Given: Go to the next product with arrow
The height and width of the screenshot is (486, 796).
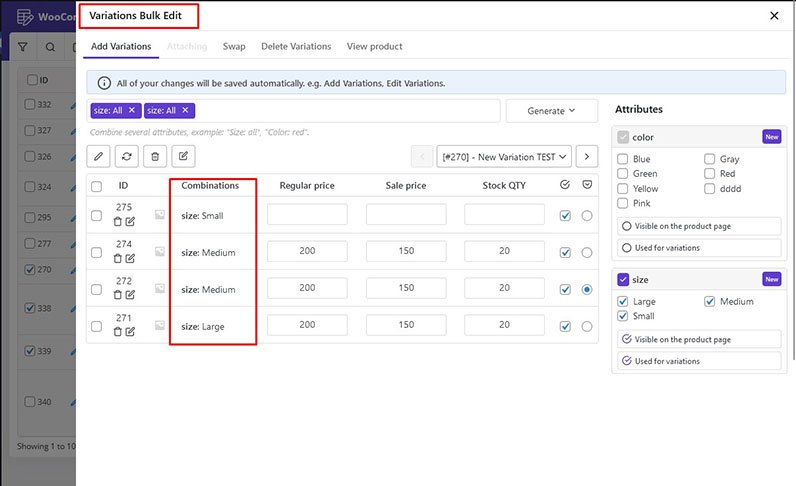Looking at the screenshot, I should tap(587, 155).
